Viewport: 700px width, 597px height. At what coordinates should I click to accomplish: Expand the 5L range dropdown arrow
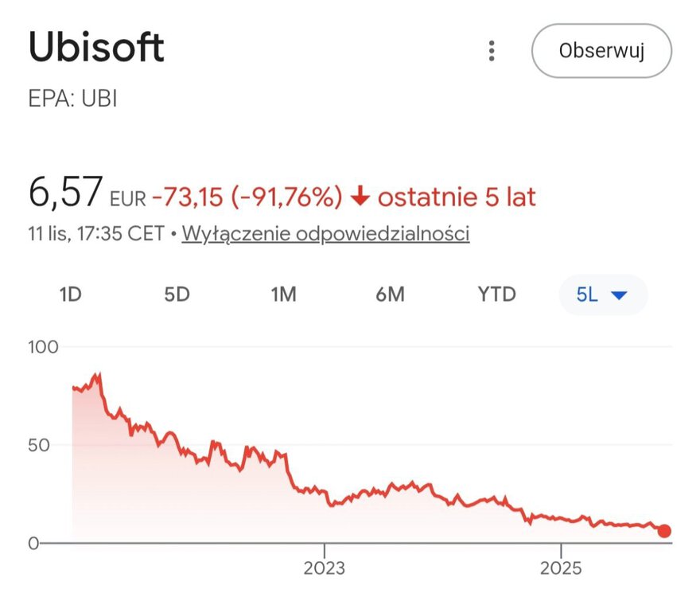pos(619,295)
